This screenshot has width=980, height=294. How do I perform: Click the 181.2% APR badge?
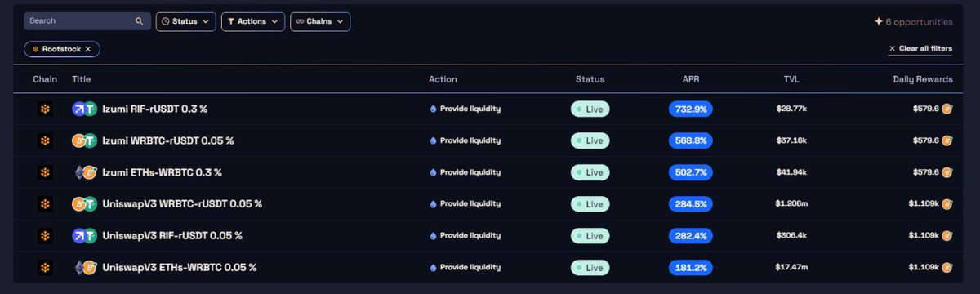coord(691,268)
